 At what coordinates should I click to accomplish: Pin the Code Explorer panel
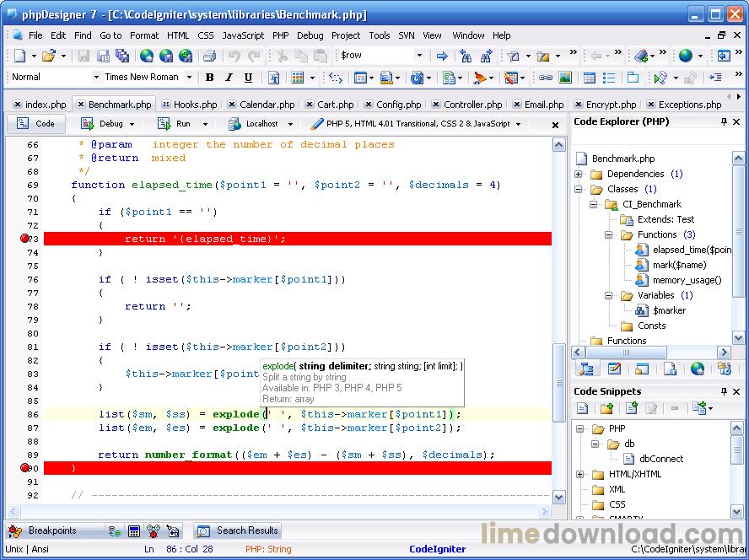point(724,122)
